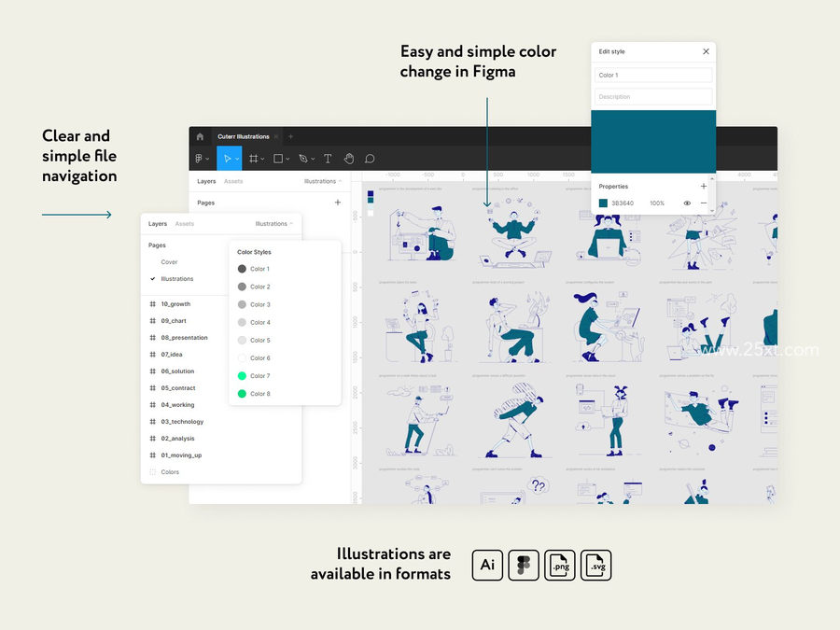
Task: Select the Illustrations page
Action: click(176, 278)
